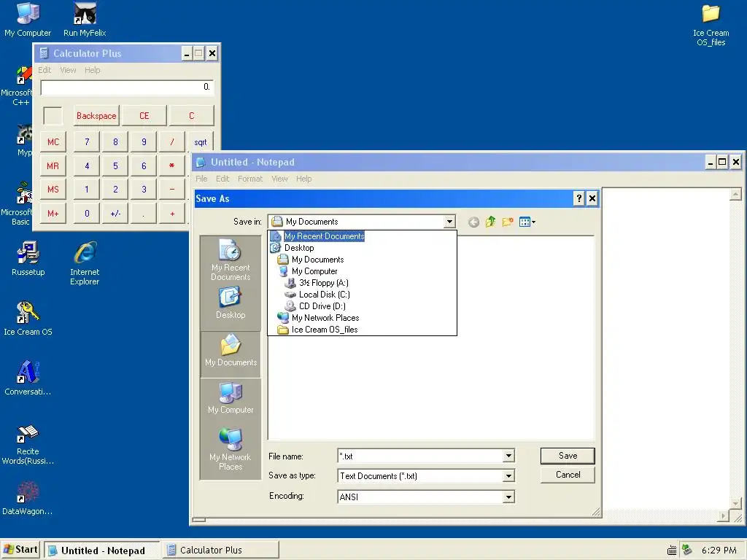Select My Network Places in places bar
This screenshot has height=560, width=747.
(x=231, y=449)
